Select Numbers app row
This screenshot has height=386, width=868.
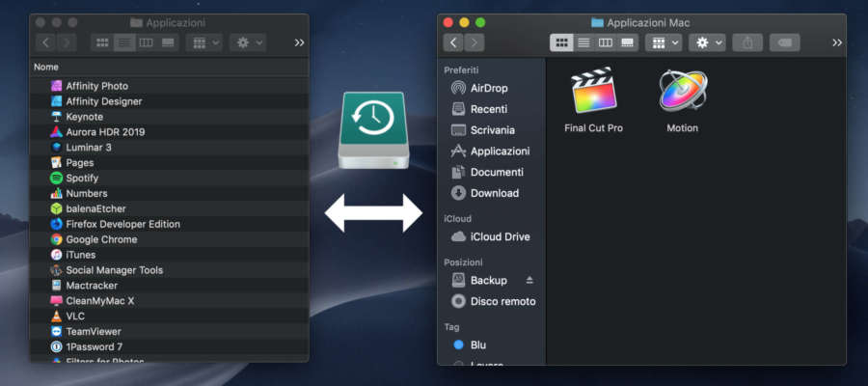[169, 193]
